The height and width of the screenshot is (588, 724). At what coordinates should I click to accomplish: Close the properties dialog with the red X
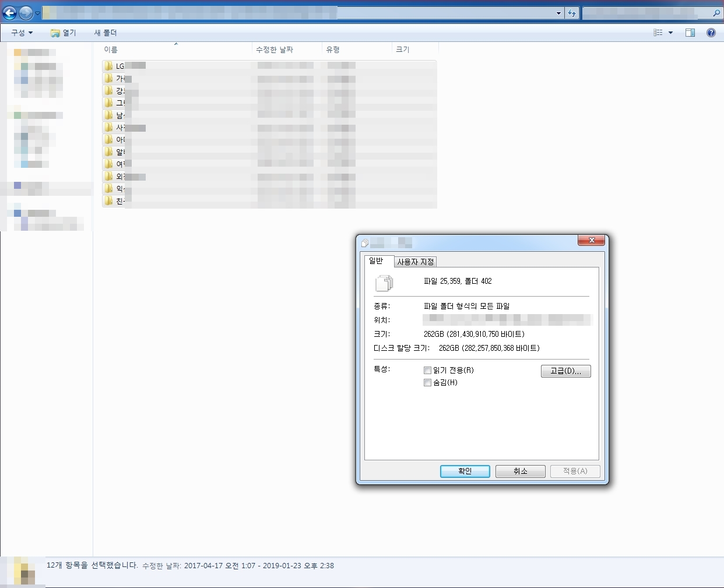(x=592, y=240)
